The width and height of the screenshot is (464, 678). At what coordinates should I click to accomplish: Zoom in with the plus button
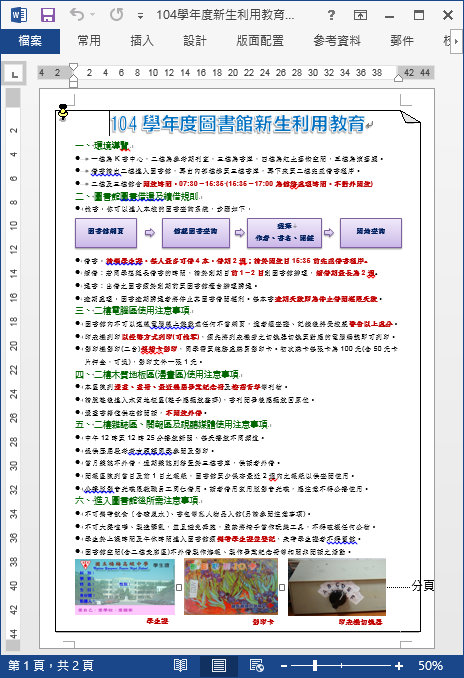click(399, 666)
